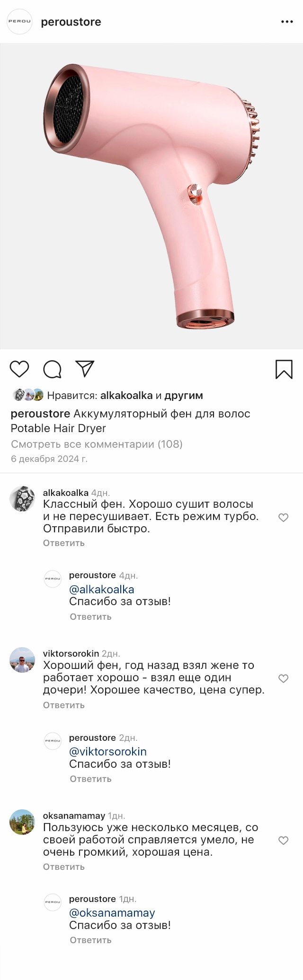Reply to alkakoalka's comment

pyautogui.click(x=64, y=543)
